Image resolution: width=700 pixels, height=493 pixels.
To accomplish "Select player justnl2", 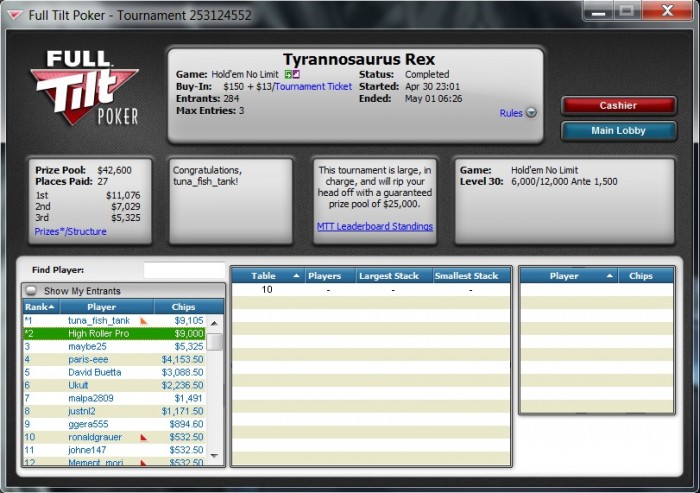I will coord(114,411).
